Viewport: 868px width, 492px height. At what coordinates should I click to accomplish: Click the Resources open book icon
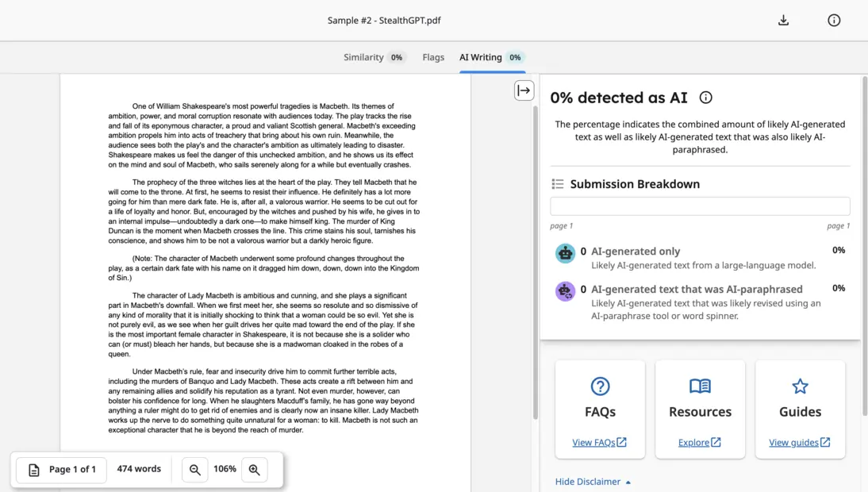tap(700, 386)
